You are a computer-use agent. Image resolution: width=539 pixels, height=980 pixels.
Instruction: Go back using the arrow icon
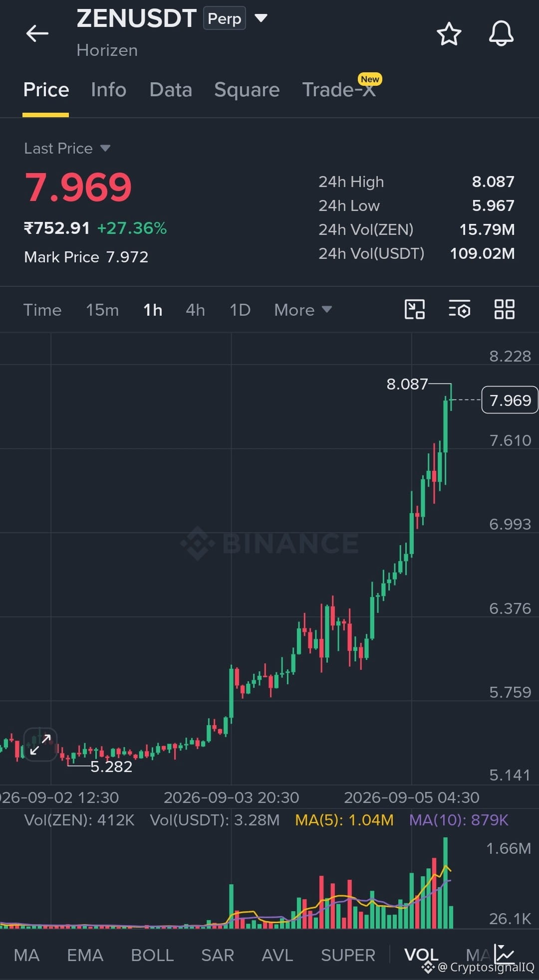[x=37, y=34]
